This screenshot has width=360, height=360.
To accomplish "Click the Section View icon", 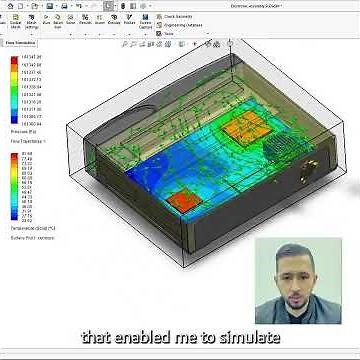I will click(150, 44).
